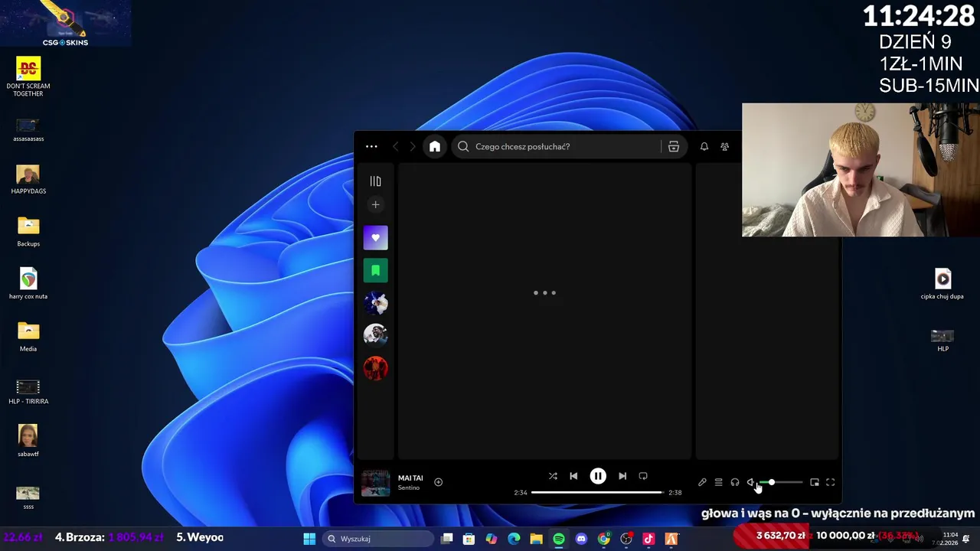Screen dimensions: 980x551
Task: Skip to previous track
Action: coord(573,476)
